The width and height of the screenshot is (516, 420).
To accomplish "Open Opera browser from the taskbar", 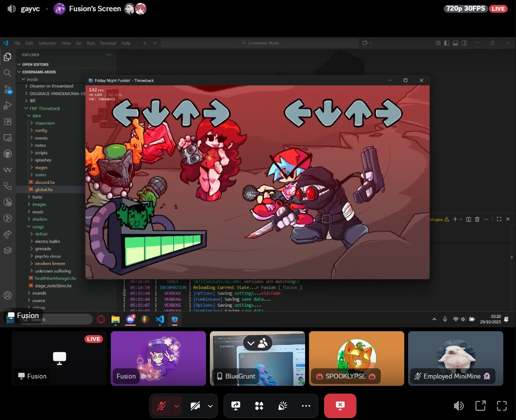I will 101,320.
